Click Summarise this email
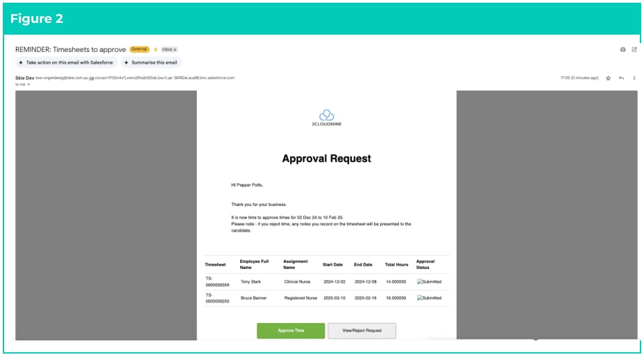 point(151,62)
